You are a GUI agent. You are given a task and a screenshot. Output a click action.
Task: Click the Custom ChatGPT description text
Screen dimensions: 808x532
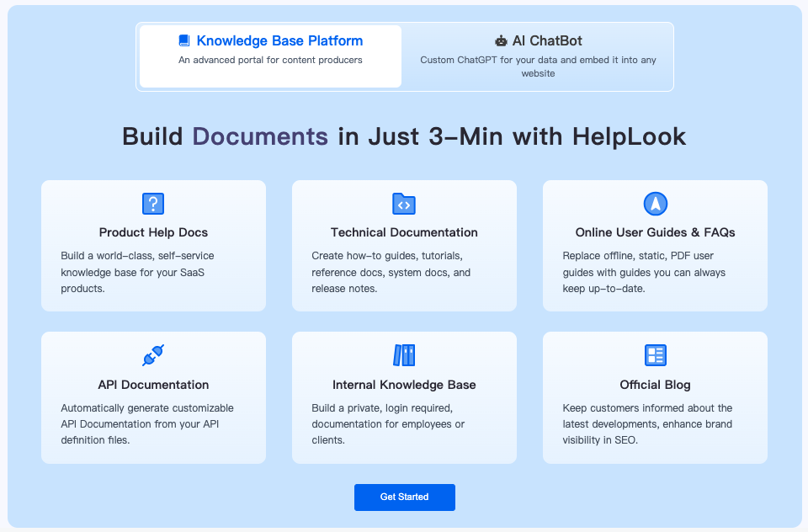539,66
